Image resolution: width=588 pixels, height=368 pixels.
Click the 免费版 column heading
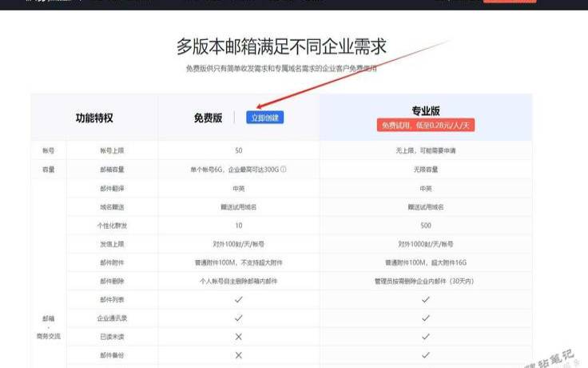click(x=209, y=118)
